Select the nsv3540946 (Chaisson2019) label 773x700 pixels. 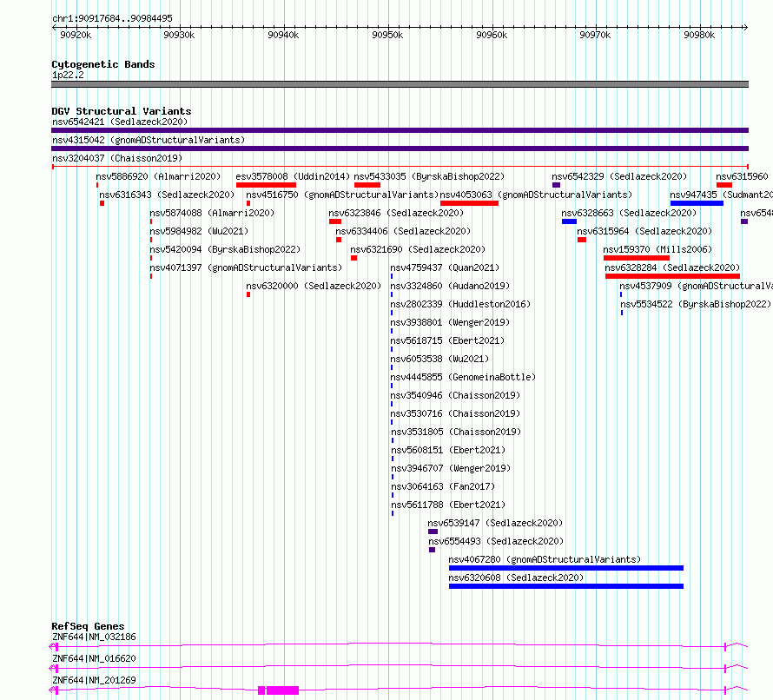pos(455,395)
